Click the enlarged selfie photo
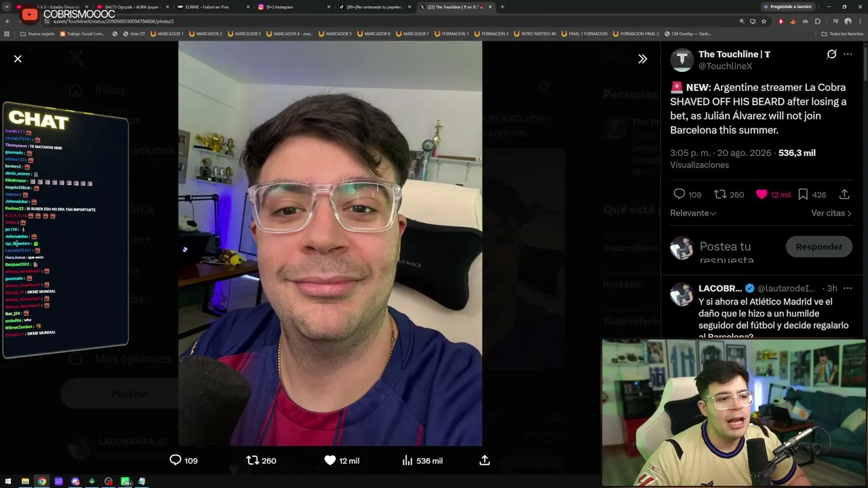This screenshot has height=488, width=868. click(330, 243)
